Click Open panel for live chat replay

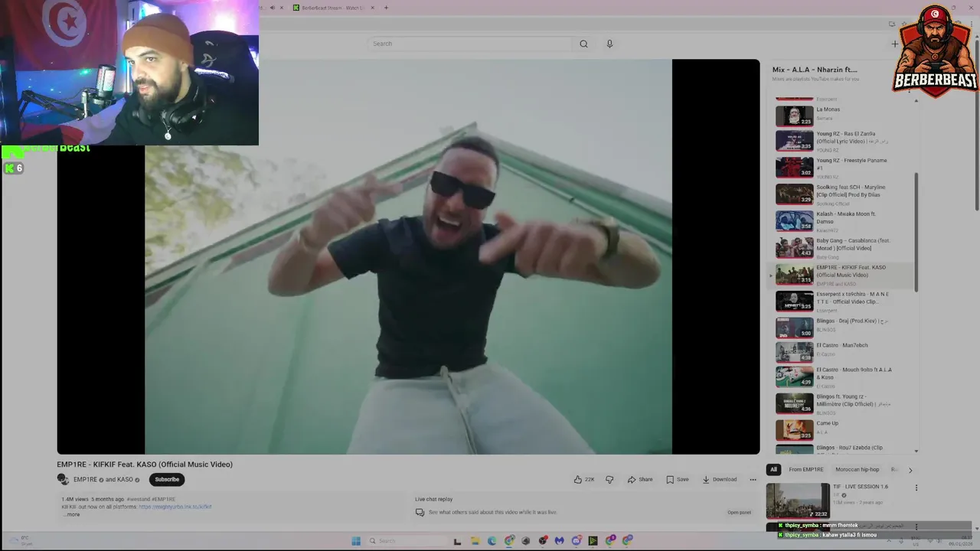click(x=739, y=513)
